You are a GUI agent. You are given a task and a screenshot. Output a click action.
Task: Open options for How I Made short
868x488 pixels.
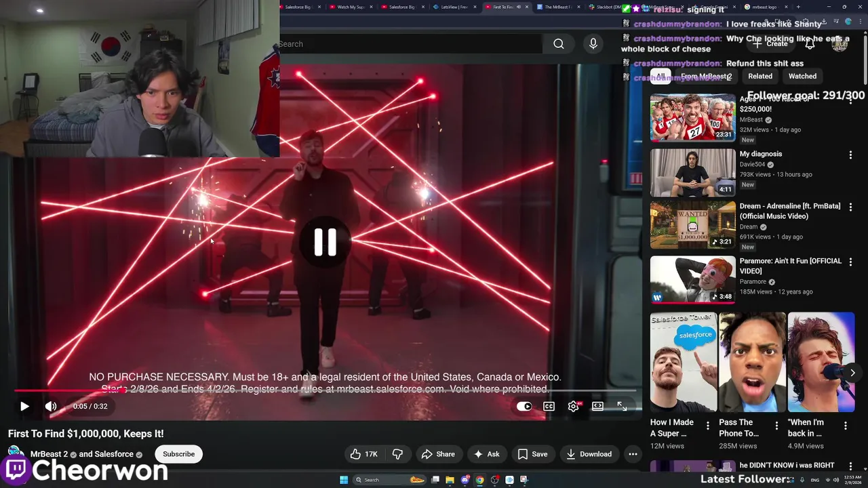(x=708, y=426)
